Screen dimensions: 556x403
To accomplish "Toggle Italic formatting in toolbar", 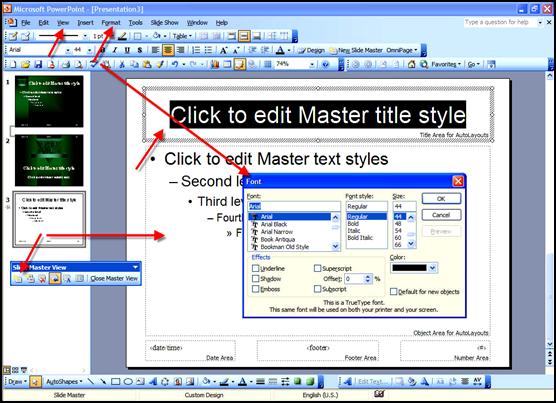I will [x=115, y=50].
